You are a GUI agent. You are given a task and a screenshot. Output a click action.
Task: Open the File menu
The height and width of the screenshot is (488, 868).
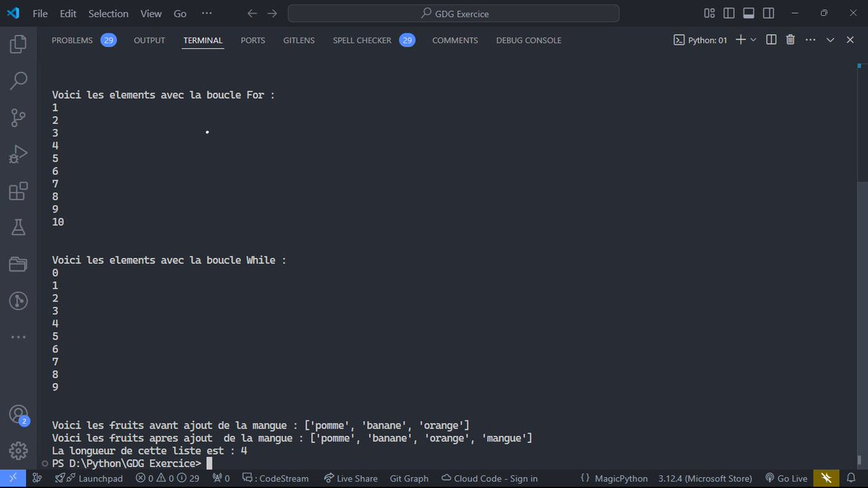coord(41,14)
